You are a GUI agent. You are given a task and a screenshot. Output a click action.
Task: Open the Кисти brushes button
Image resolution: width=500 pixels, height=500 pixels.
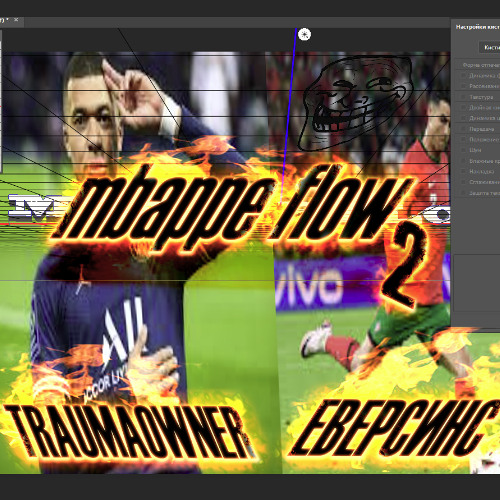490,47
